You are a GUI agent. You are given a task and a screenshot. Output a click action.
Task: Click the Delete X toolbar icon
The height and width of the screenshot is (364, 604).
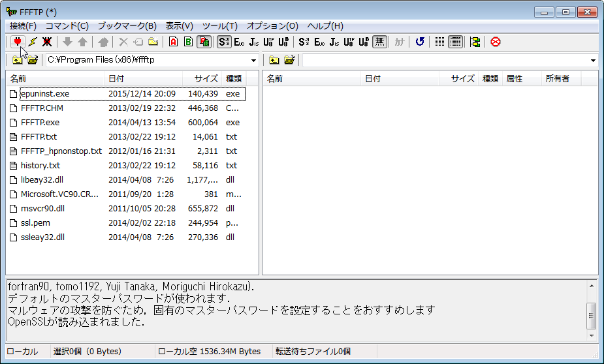pyautogui.click(x=123, y=42)
